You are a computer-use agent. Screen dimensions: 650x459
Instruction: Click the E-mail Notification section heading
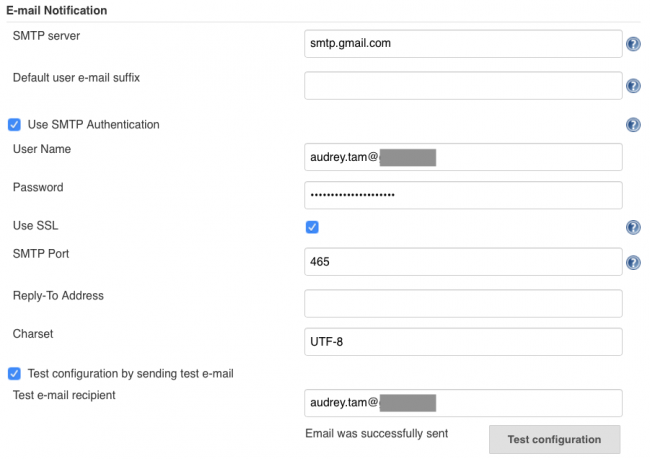click(x=57, y=10)
